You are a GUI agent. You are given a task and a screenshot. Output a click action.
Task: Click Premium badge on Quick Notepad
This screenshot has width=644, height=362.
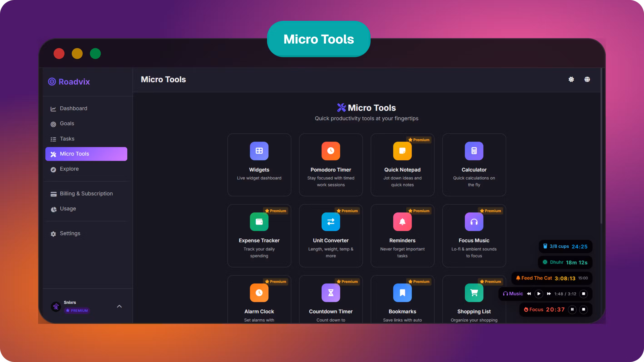(x=419, y=140)
